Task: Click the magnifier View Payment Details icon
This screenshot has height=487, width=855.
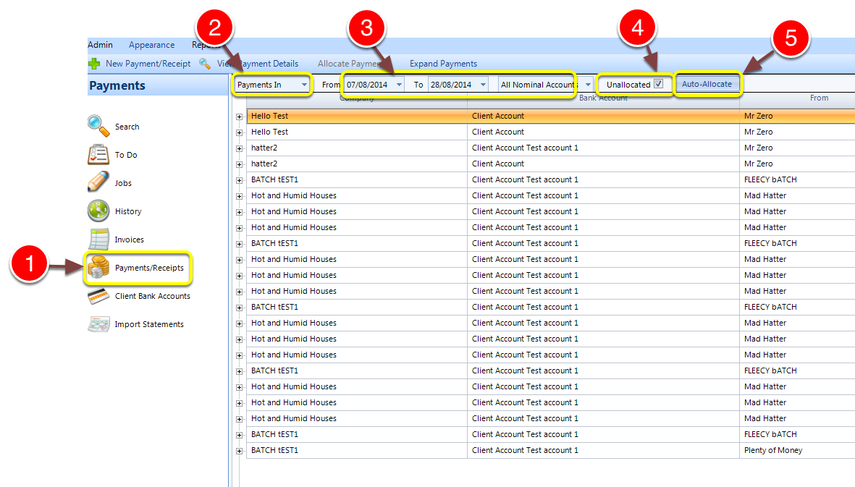Action: (205, 64)
